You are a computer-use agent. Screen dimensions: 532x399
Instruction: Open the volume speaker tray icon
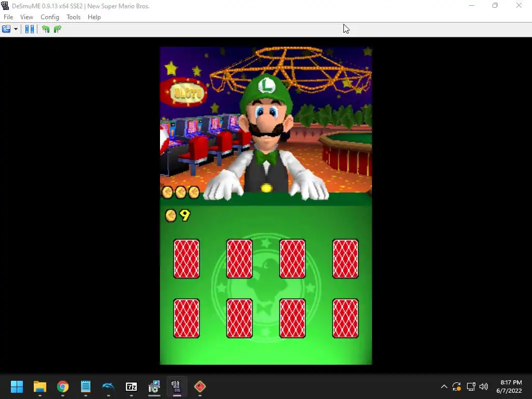(484, 387)
